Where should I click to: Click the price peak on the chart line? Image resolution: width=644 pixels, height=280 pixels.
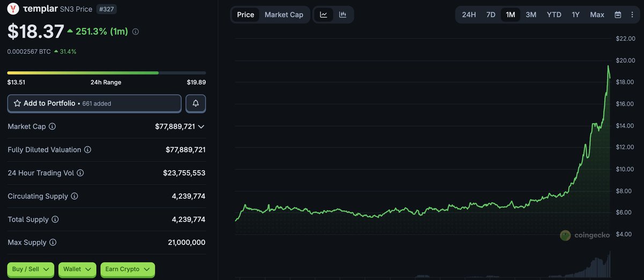(x=608, y=66)
